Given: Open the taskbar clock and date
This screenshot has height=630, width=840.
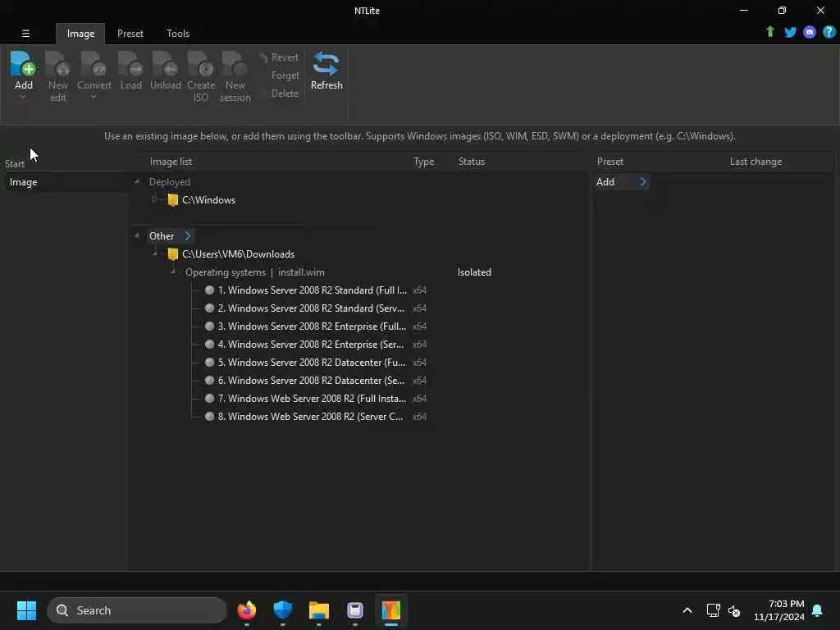Looking at the screenshot, I should [779, 610].
